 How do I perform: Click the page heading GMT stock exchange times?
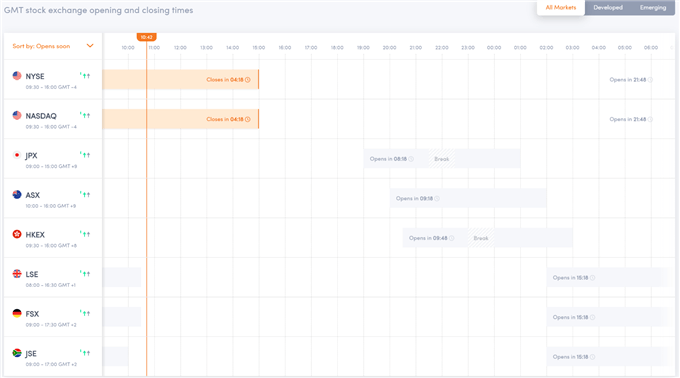click(x=98, y=10)
